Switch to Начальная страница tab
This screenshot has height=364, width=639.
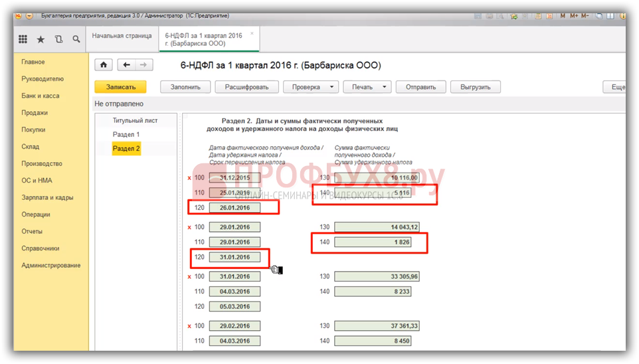(122, 36)
